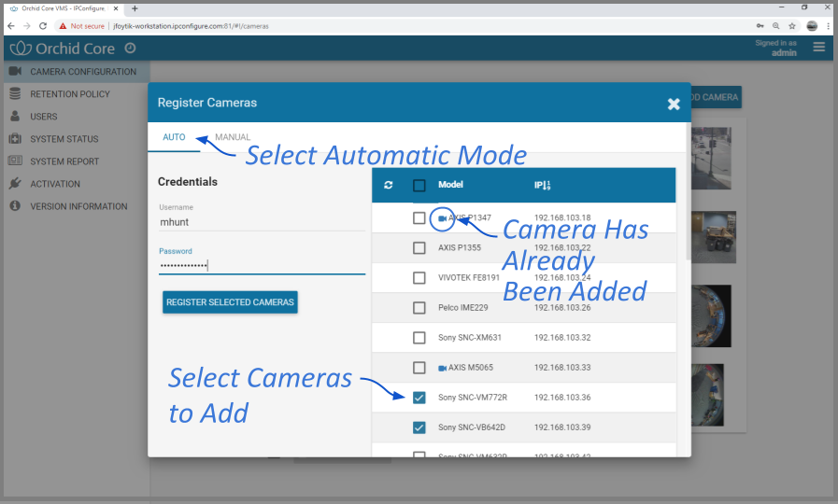Click the Retention Policy database icon
838x504 pixels.
[15, 94]
